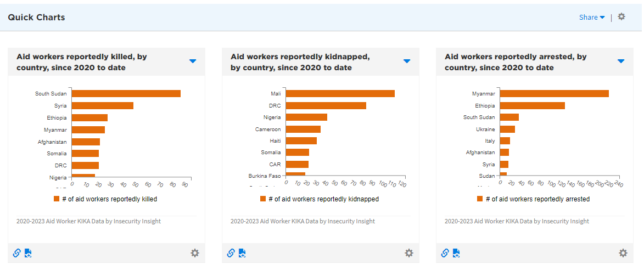Click the South Sudan bar in killed chart
The width and height of the screenshot is (644, 270).
point(126,94)
